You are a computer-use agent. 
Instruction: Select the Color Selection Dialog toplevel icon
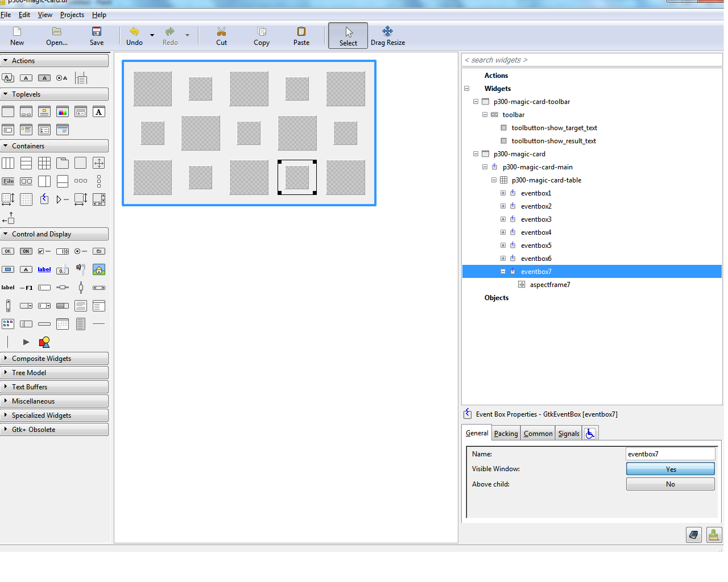[63, 112]
